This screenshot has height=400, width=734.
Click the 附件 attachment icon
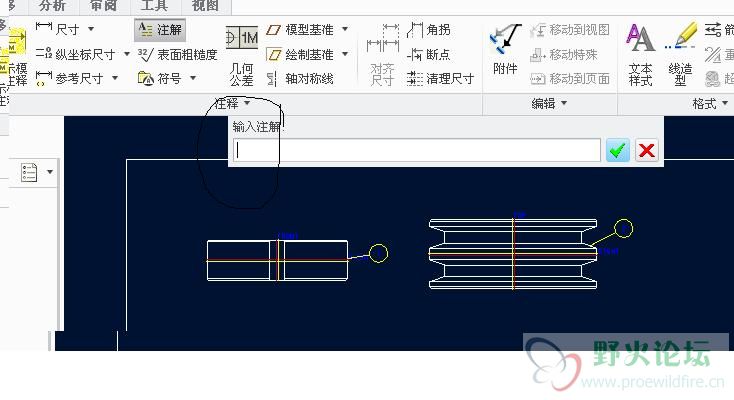click(x=505, y=50)
